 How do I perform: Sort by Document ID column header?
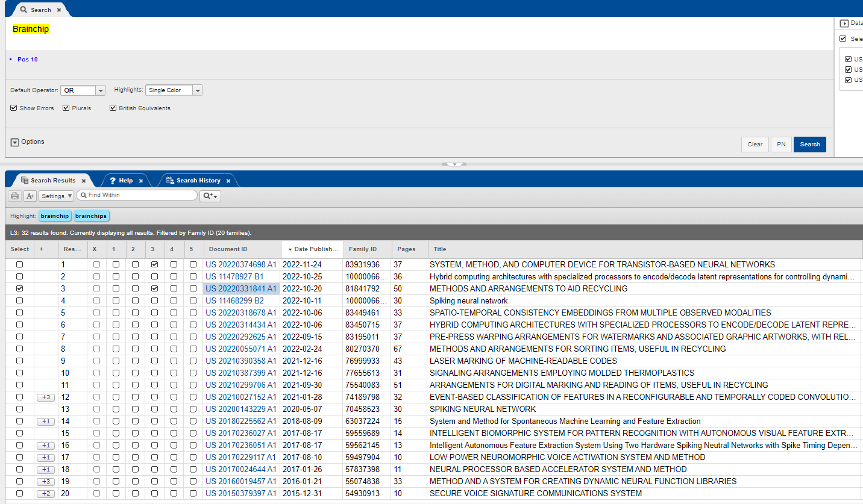coord(242,249)
